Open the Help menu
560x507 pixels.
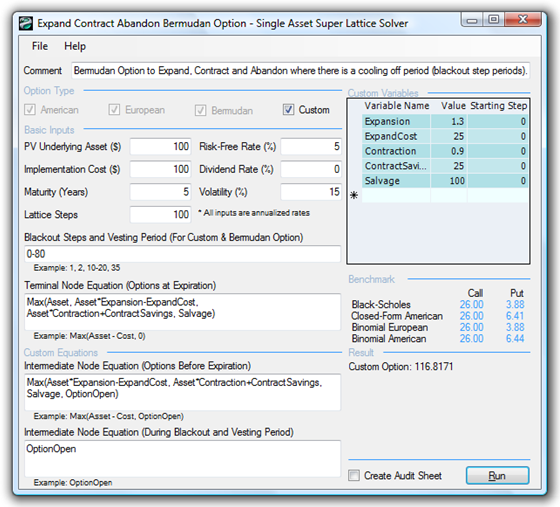[x=75, y=46]
